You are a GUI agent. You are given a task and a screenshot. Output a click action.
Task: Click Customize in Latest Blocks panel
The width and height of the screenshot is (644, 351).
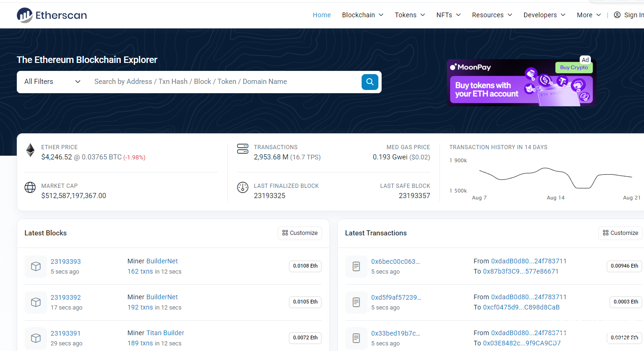[x=300, y=233]
